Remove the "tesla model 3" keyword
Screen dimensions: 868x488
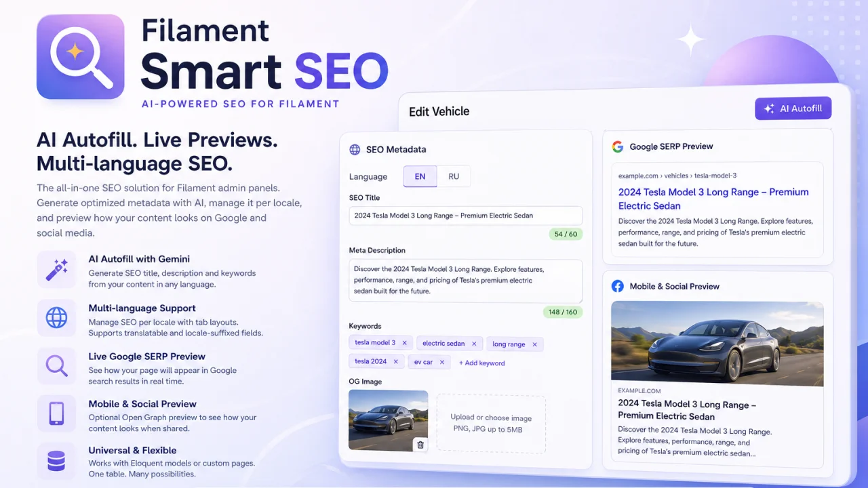click(405, 343)
